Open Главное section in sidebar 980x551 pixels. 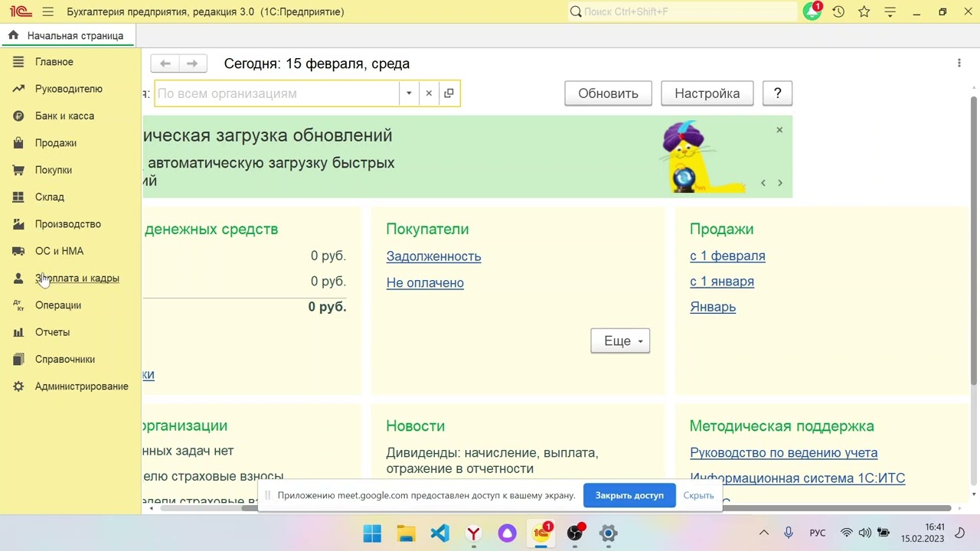point(54,62)
